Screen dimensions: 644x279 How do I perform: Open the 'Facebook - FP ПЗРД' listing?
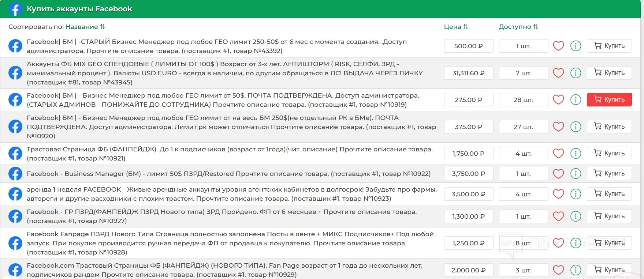(222, 216)
